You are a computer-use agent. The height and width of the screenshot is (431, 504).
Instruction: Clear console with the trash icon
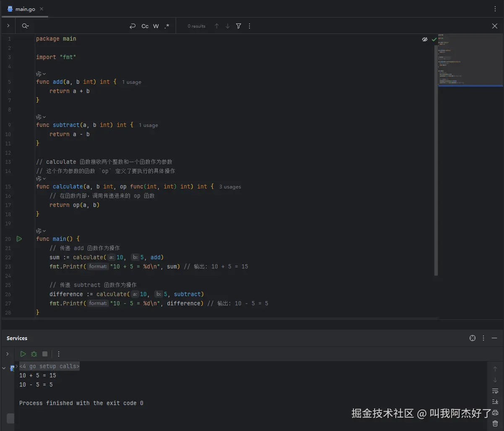pos(495,423)
